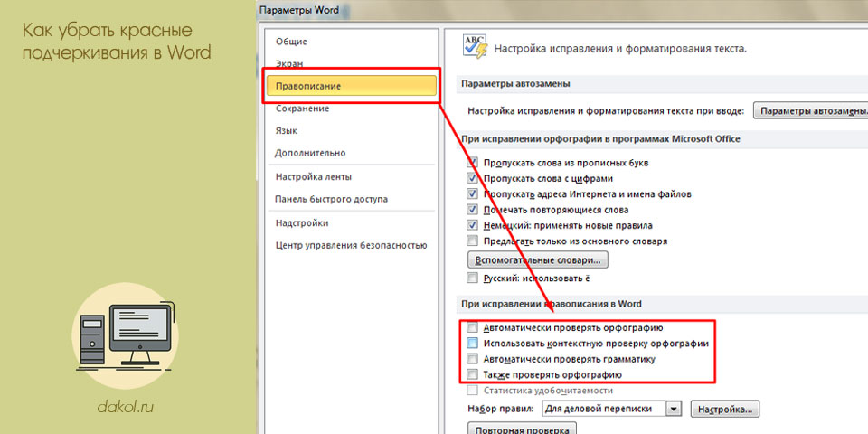
Task: Enable Использовать контекстную проверку орфографии
Action: click(x=472, y=344)
